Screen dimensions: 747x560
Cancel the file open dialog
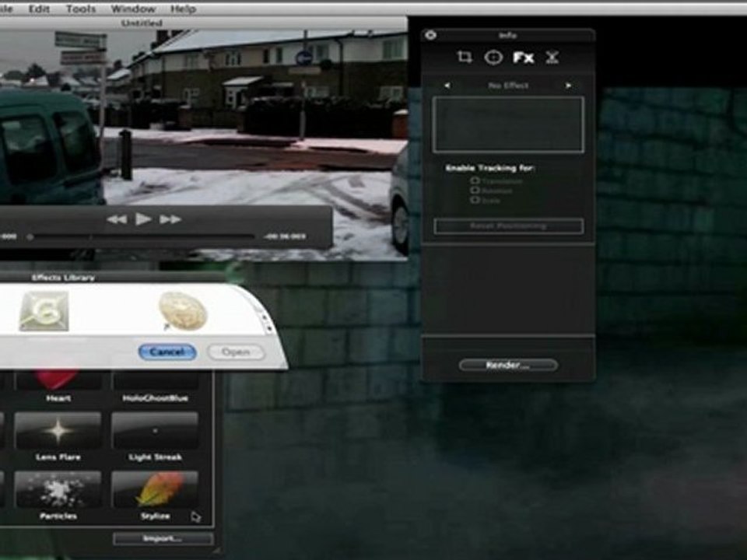(167, 352)
